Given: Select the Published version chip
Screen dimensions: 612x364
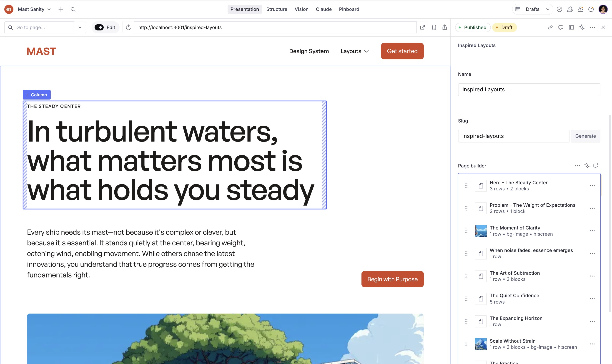Looking at the screenshot, I should (x=473, y=27).
